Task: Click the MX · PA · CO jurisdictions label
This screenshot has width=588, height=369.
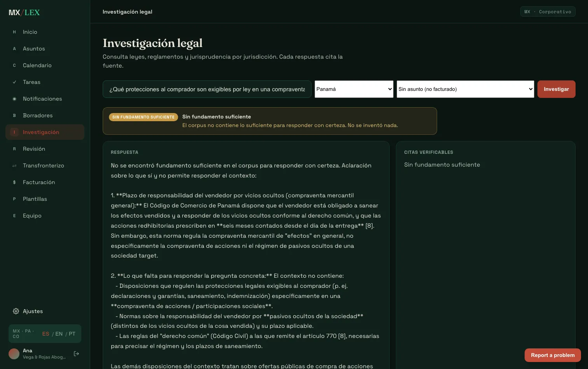Action: click(24, 334)
